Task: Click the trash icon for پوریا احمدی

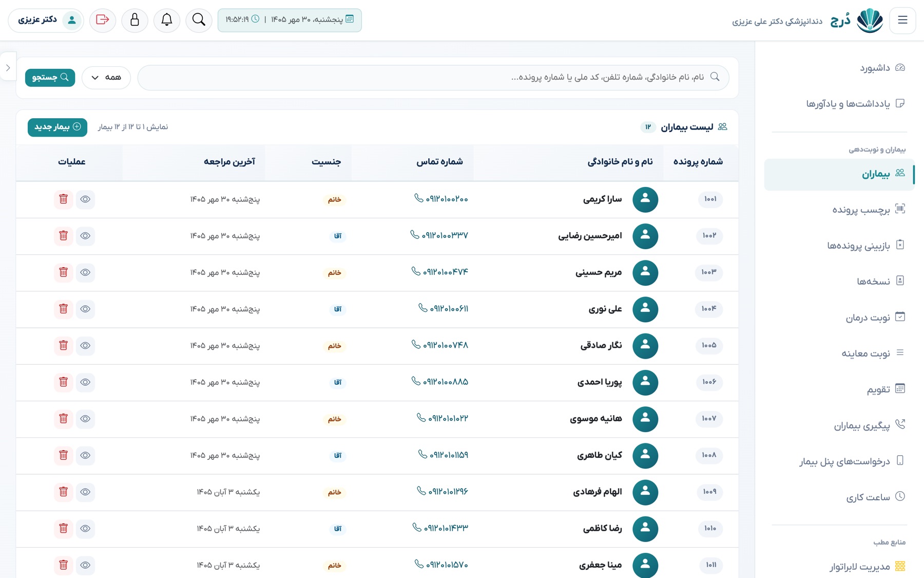Action: [x=63, y=382]
